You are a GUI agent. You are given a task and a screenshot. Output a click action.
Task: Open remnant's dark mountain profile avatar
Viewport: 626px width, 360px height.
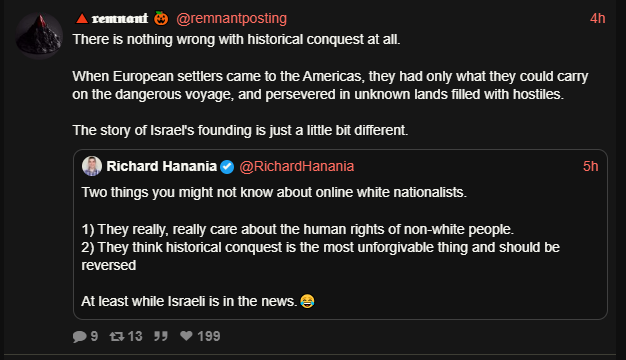(x=39, y=36)
